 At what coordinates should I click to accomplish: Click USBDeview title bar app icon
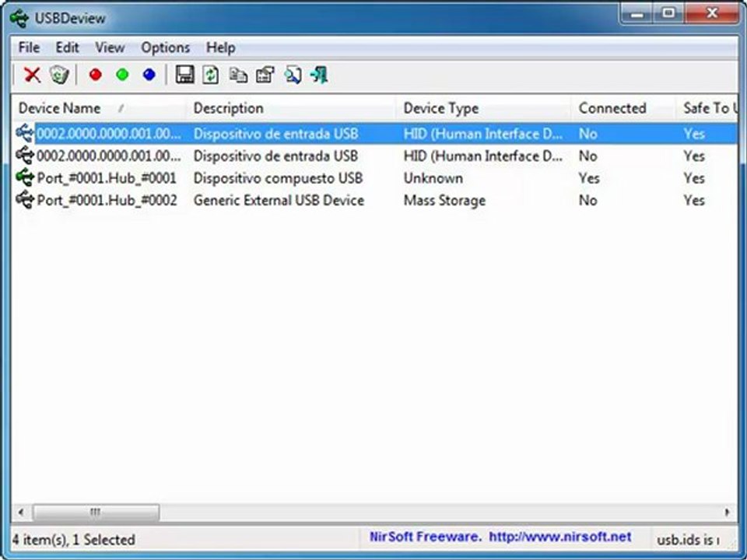[19, 18]
